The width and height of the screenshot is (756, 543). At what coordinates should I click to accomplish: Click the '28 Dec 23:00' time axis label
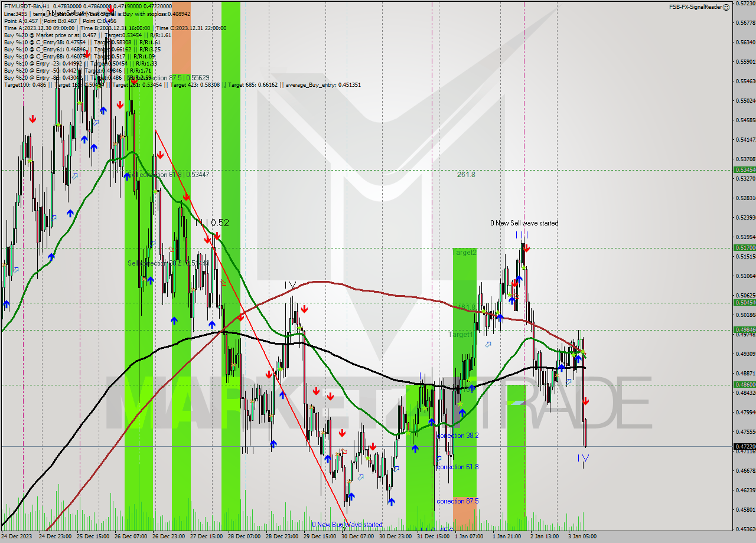(x=281, y=537)
